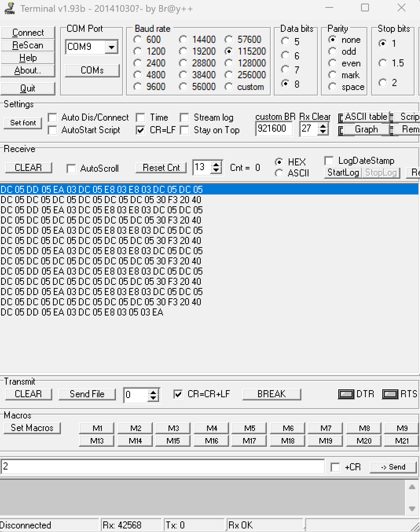Clear the Receive window
The image size is (420, 532).
click(28, 168)
